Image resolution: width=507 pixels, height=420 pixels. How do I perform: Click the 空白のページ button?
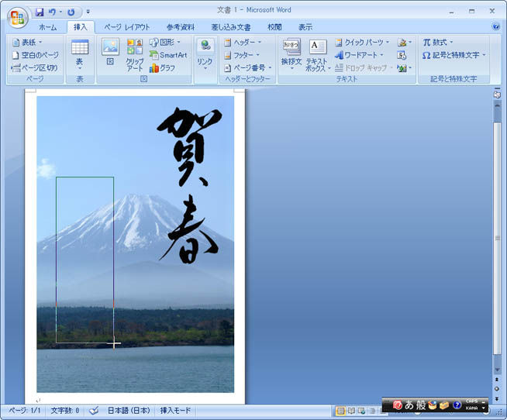coord(35,55)
